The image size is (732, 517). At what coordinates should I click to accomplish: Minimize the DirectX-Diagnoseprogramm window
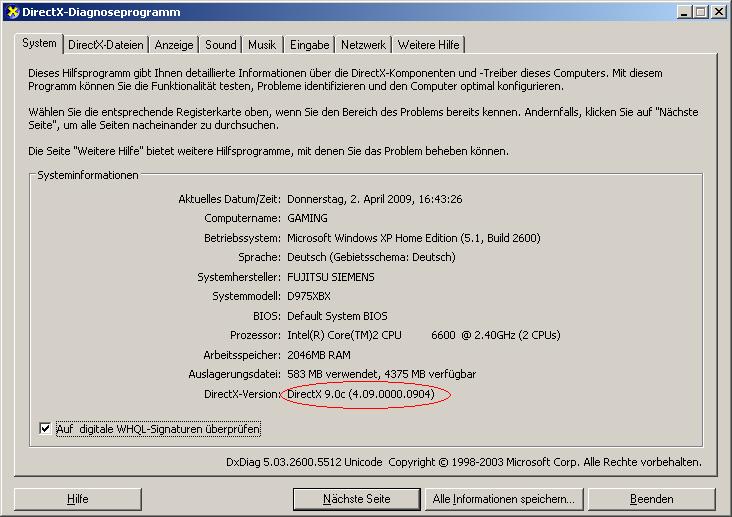[684, 12]
